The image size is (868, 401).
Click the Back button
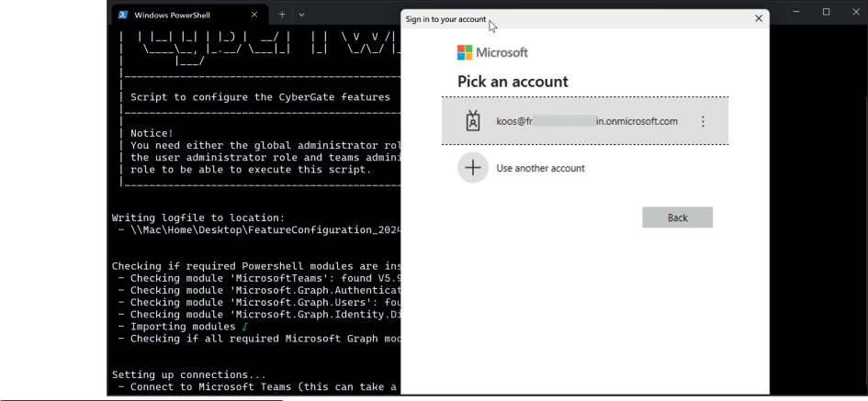(677, 217)
